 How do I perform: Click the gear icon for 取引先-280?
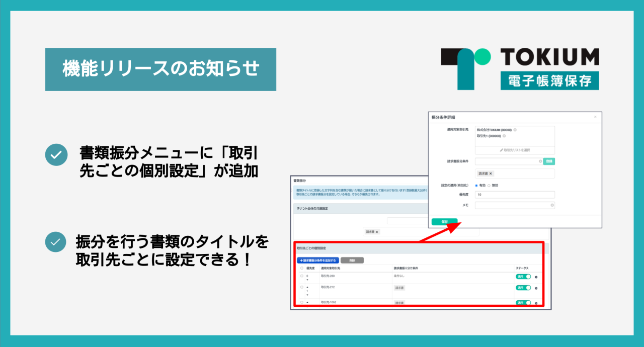point(536,277)
